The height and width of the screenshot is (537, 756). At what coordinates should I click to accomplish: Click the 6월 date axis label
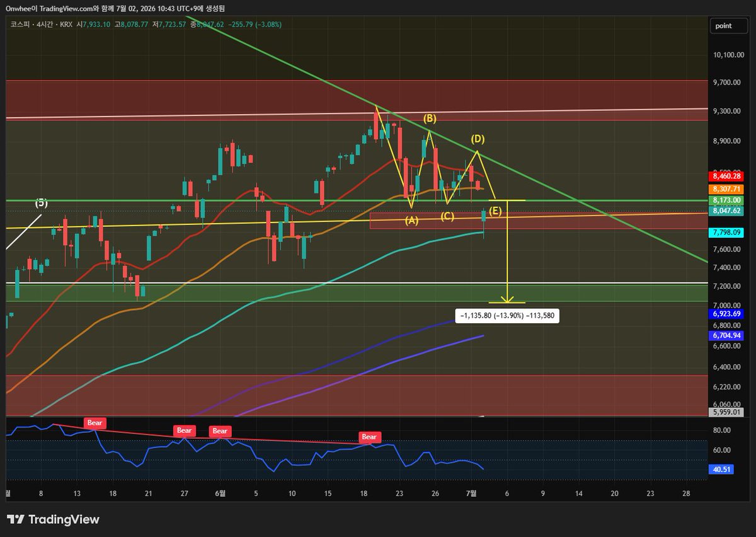(x=220, y=494)
